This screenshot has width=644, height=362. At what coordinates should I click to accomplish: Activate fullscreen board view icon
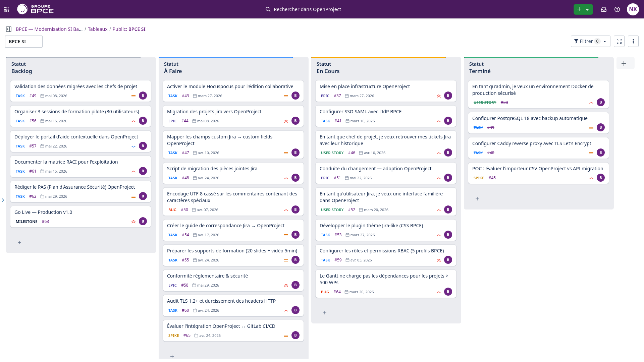pyautogui.click(x=619, y=41)
